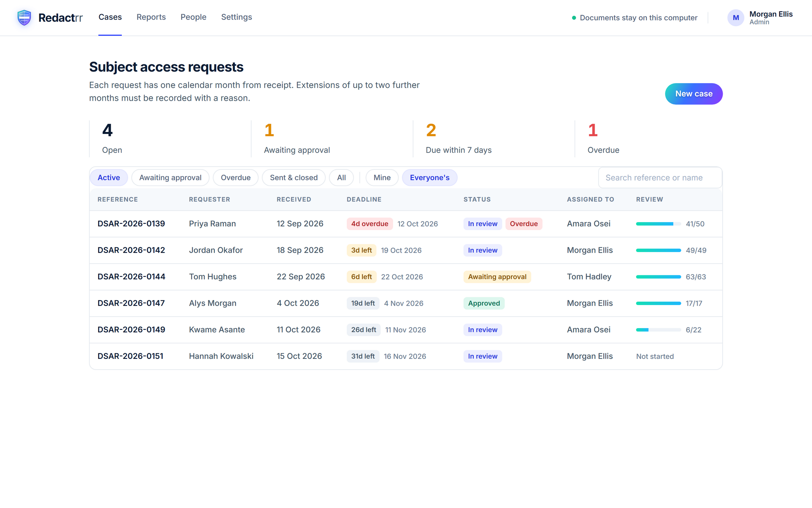Click the 41/50 review progress bar
This screenshot has height=508, width=812.
pyautogui.click(x=658, y=224)
